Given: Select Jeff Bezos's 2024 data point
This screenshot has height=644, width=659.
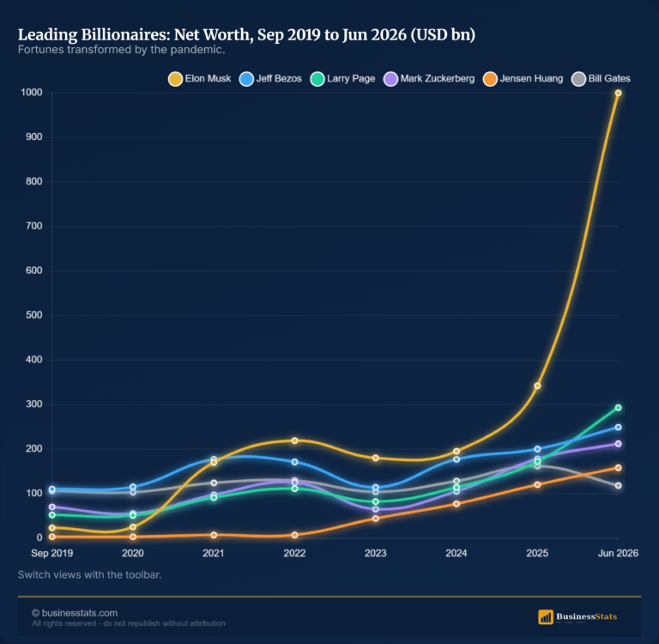Looking at the screenshot, I should click(456, 459).
